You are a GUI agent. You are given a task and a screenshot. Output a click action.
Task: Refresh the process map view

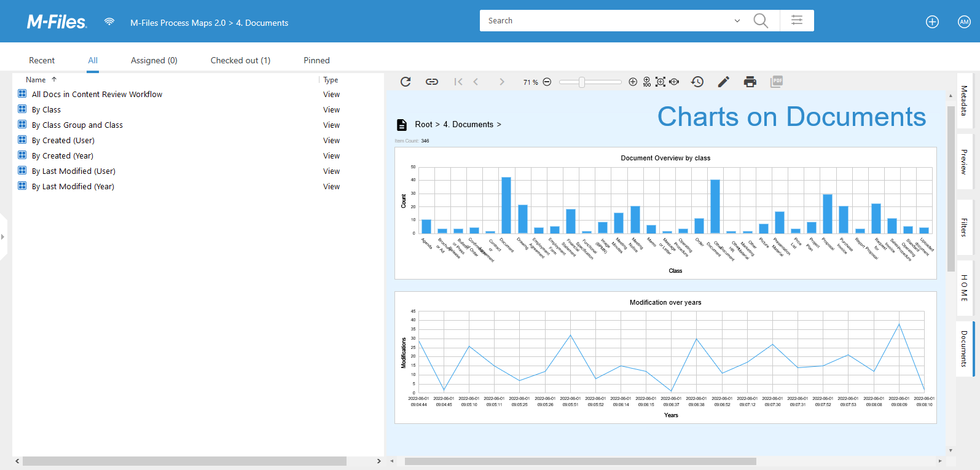pyautogui.click(x=406, y=82)
